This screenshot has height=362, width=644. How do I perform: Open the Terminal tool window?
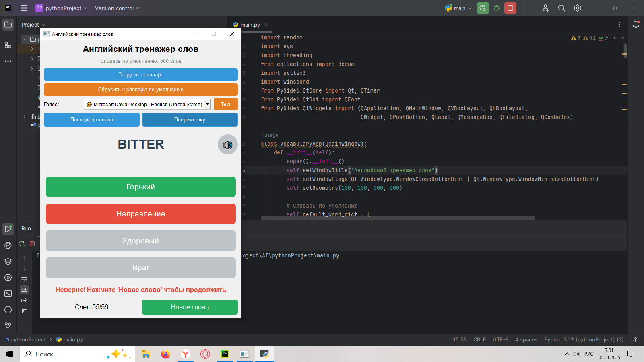pos(8,294)
